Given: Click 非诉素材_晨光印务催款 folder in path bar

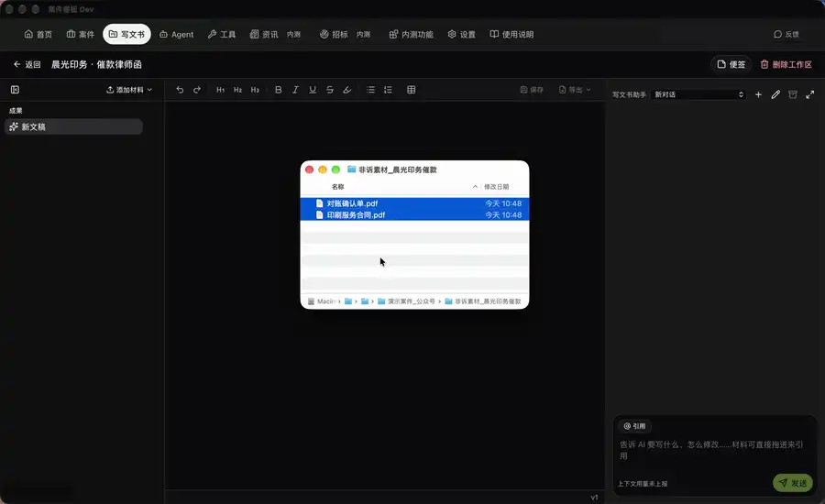Looking at the screenshot, I should (x=483, y=301).
